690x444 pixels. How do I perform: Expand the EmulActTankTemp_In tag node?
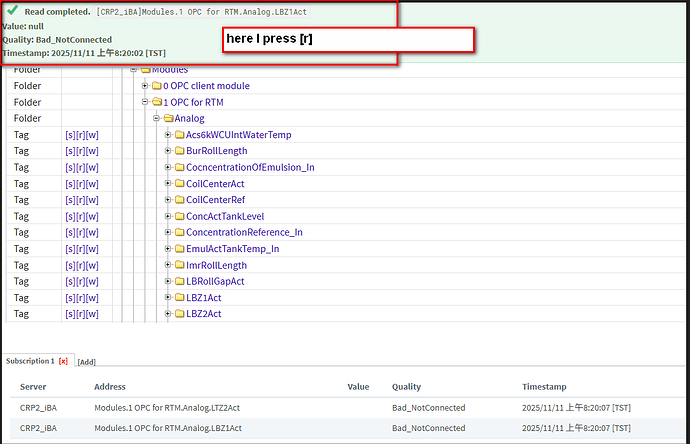coord(168,248)
